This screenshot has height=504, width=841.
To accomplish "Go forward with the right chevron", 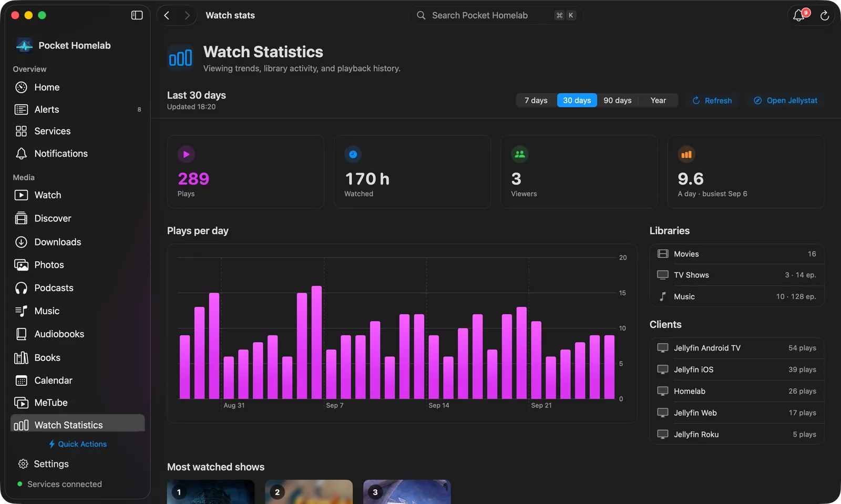I will point(187,15).
